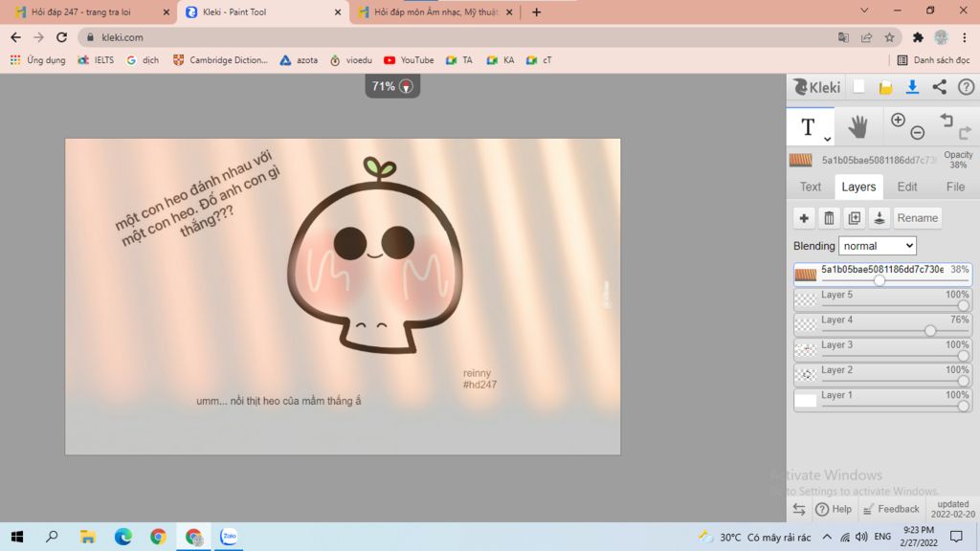Expand the tool picker arrow beside Text tool

(827, 139)
